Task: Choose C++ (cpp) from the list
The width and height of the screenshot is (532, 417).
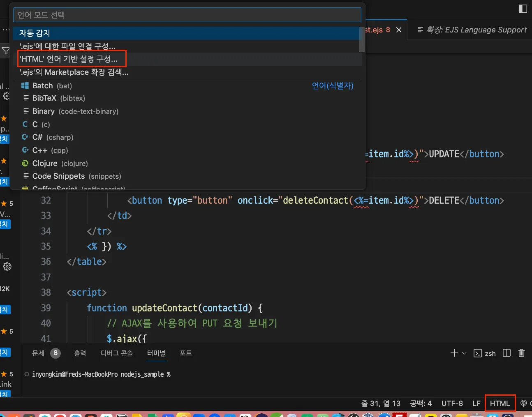Action: pyautogui.click(x=50, y=150)
